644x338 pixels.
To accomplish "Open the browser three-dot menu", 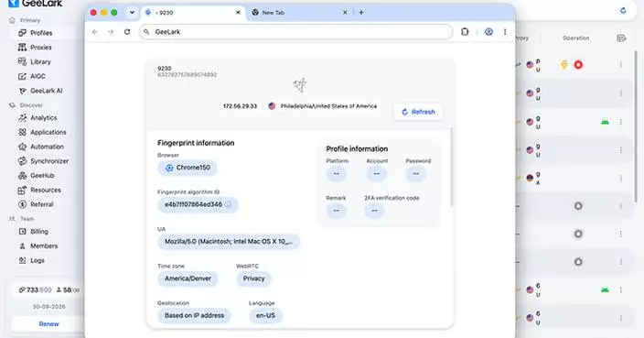I will (x=505, y=32).
